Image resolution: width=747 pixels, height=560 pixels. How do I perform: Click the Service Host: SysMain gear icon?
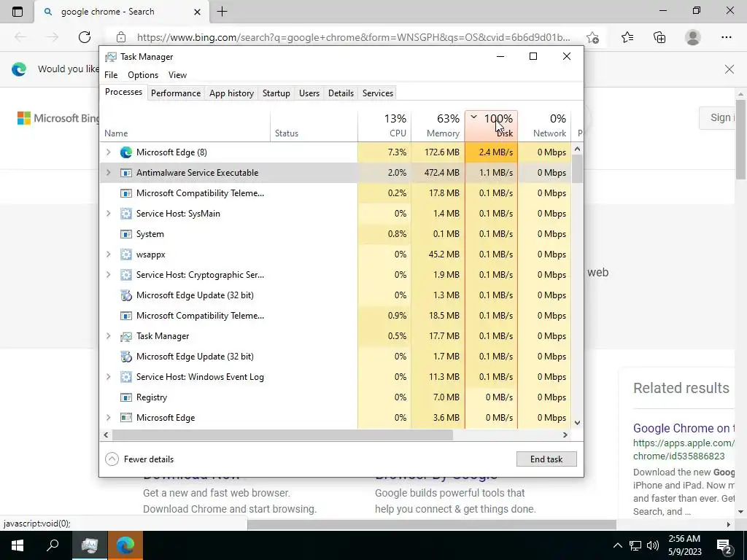pyautogui.click(x=125, y=214)
